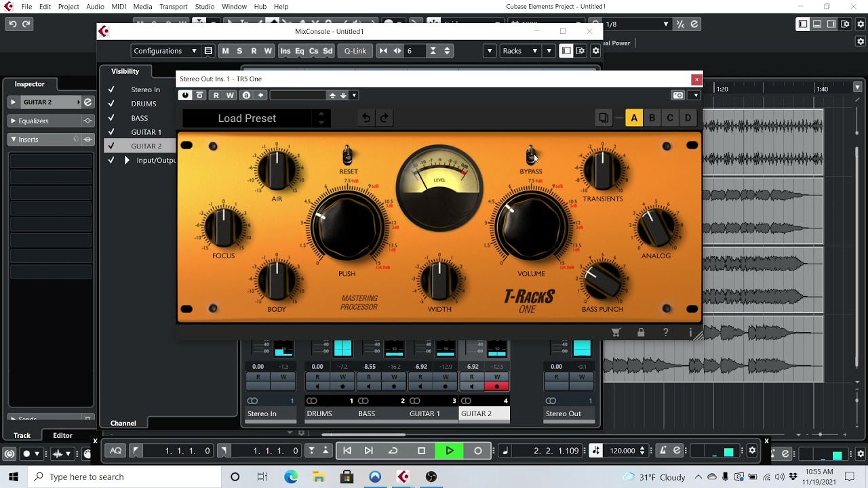Open the 1/8 quantize dropdown
This screenshot has height=488, width=868.
[x=637, y=24]
